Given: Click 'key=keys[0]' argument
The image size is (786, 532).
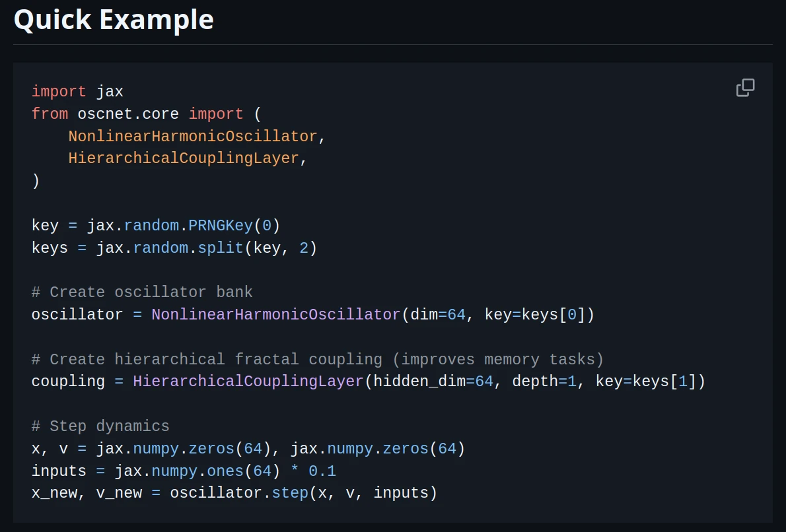Looking at the screenshot, I should (x=535, y=315).
